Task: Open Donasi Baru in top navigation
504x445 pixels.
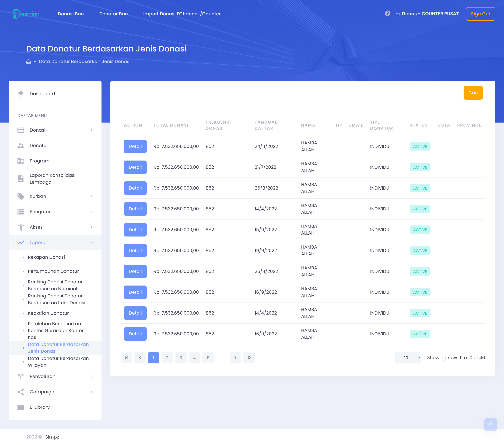Action: [x=72, y=14]
